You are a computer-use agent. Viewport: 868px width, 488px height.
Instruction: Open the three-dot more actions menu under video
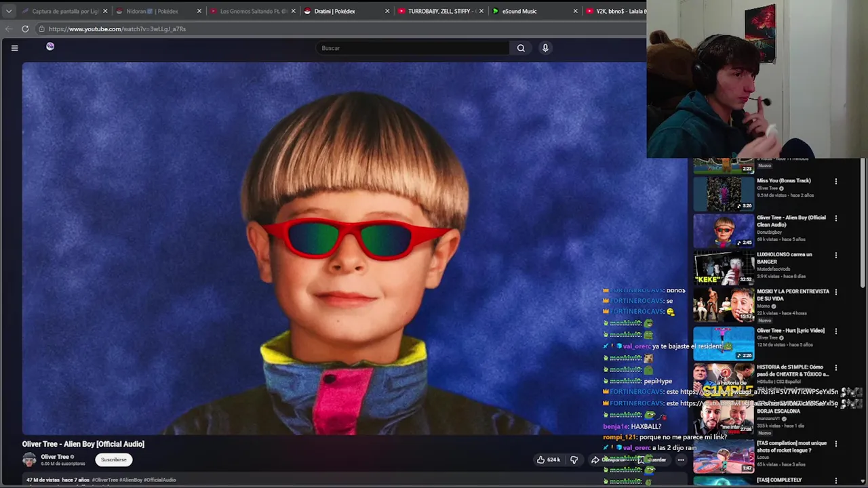click(x=681, y=460)
